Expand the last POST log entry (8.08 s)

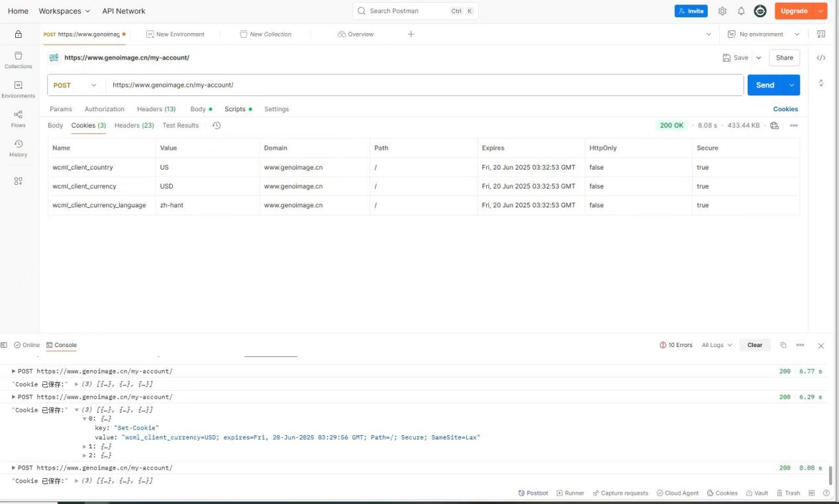click(x=14, y=468)
